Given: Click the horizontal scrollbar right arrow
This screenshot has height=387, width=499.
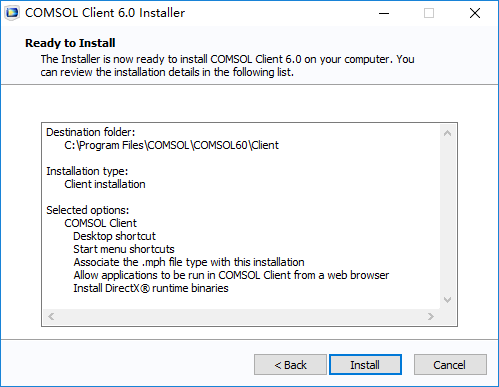Looking at the screenshot, I should click(431, 316).
